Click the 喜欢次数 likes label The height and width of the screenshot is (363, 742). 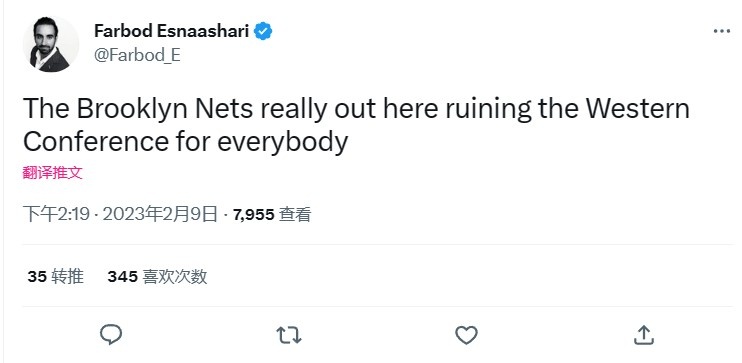click(x=175, y=276)
